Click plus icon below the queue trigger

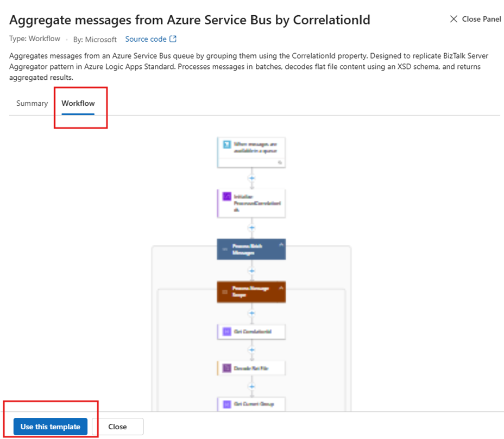(x=251, y=178)
